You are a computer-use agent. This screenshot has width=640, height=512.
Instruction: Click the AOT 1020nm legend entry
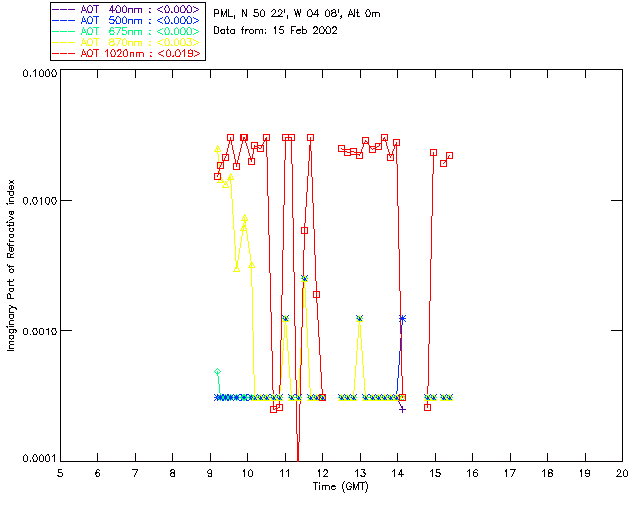pos(127,53)
